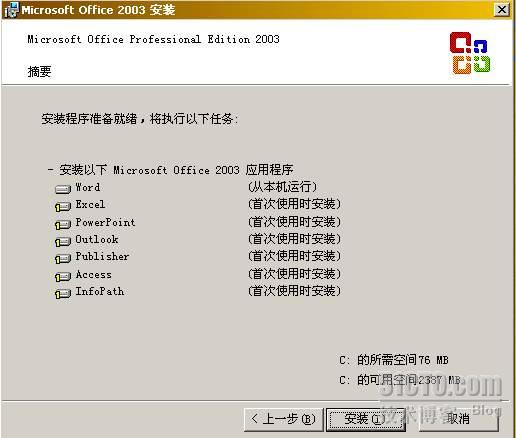Click the (首次使用时安装) status next to Excel
The image size is (516, 438).
point(294,204)
